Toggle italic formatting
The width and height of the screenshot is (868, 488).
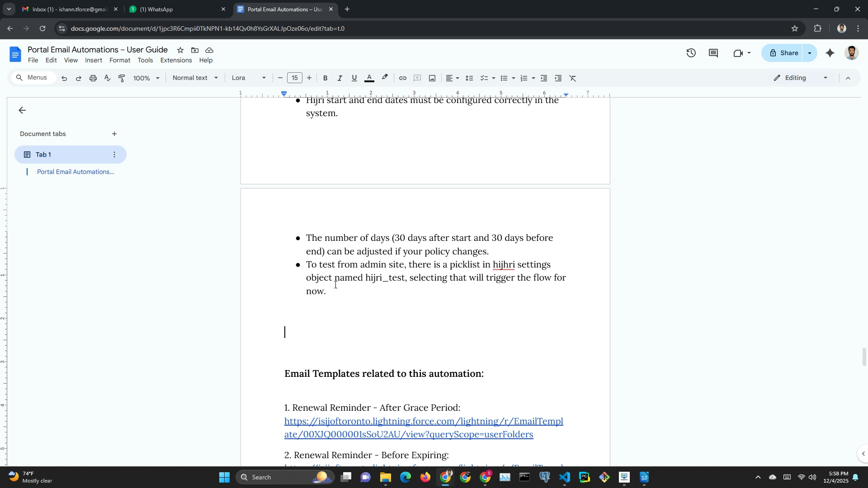(x=340, y=78)
